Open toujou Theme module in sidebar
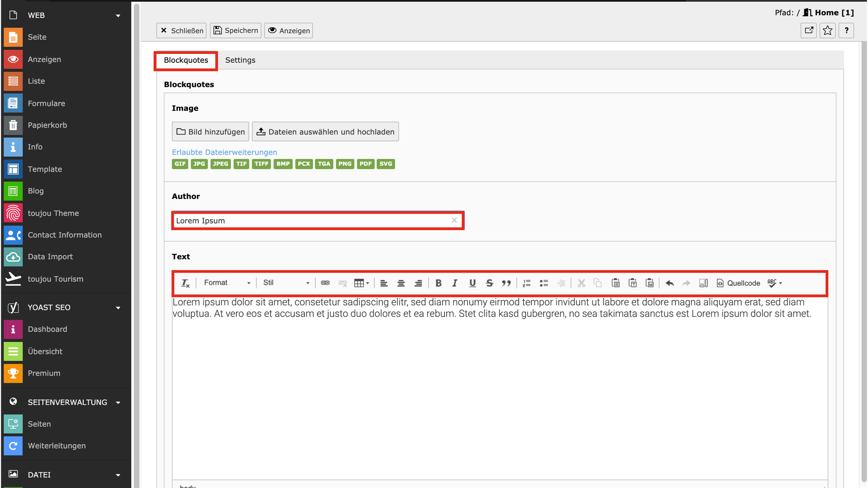868x488 pixels. (53, 213)
